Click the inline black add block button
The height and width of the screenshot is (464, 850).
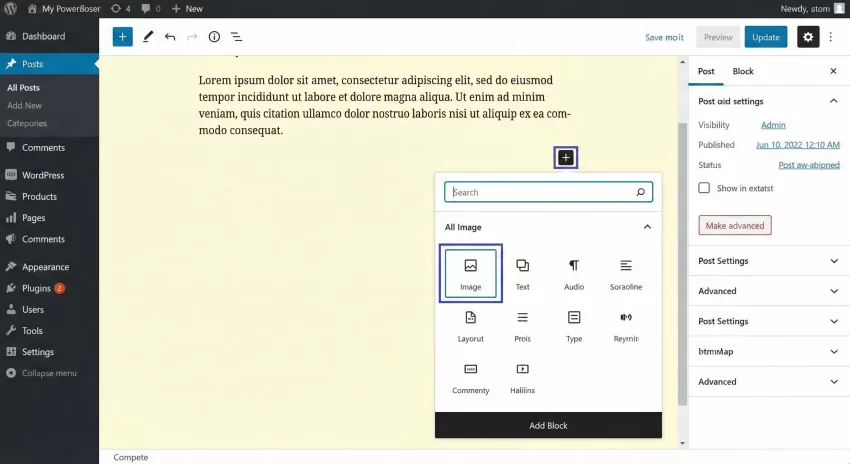click(565, 158)
